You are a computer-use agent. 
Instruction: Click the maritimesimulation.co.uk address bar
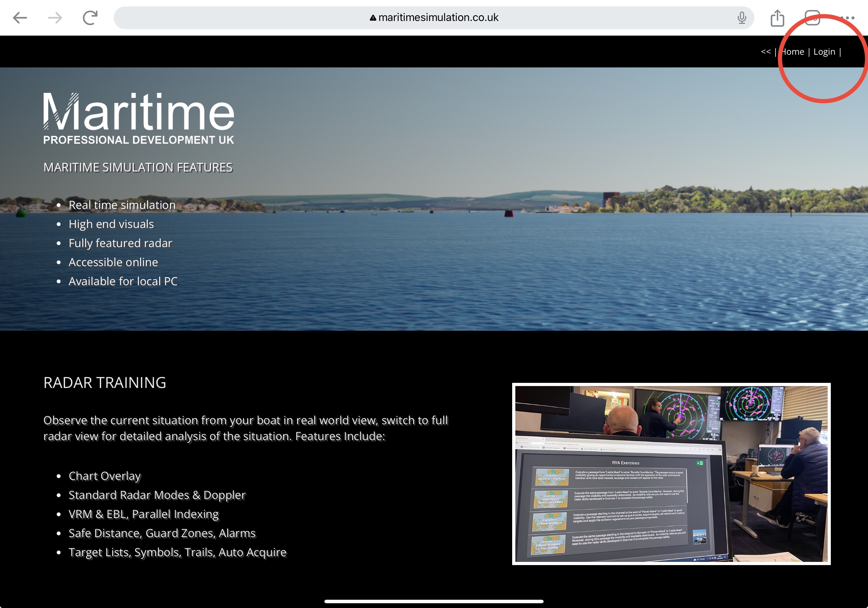pos(438,18)
